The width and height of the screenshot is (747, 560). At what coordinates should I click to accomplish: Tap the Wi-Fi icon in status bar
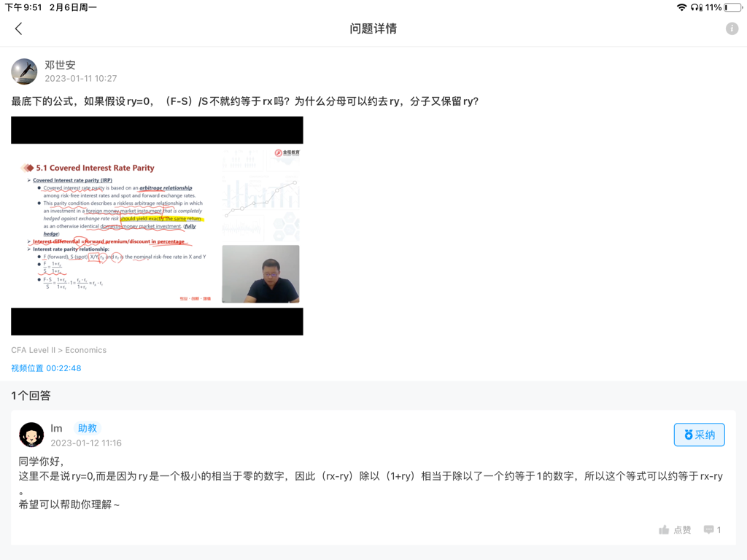coord(682,7)
